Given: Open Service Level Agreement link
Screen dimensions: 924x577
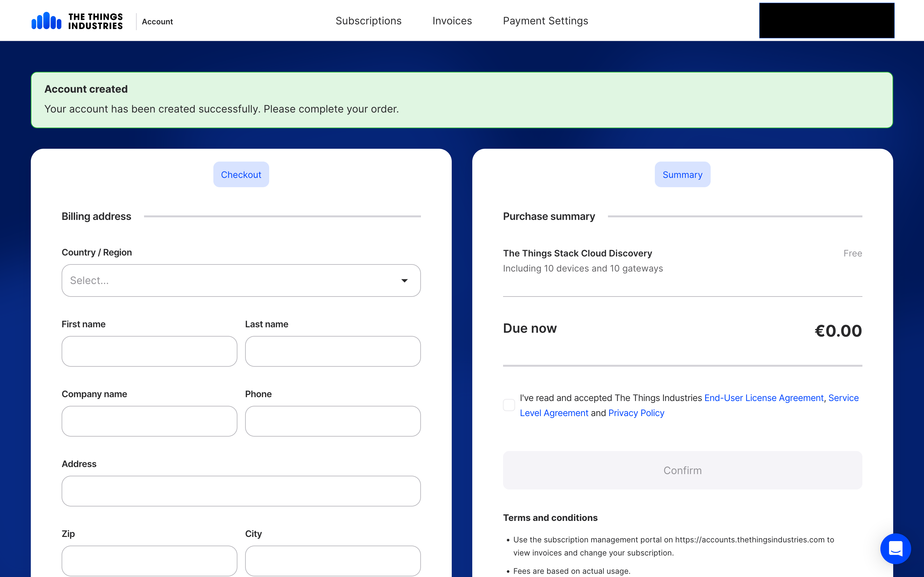Looking at the screenshot, I should (x=554, y=413).
